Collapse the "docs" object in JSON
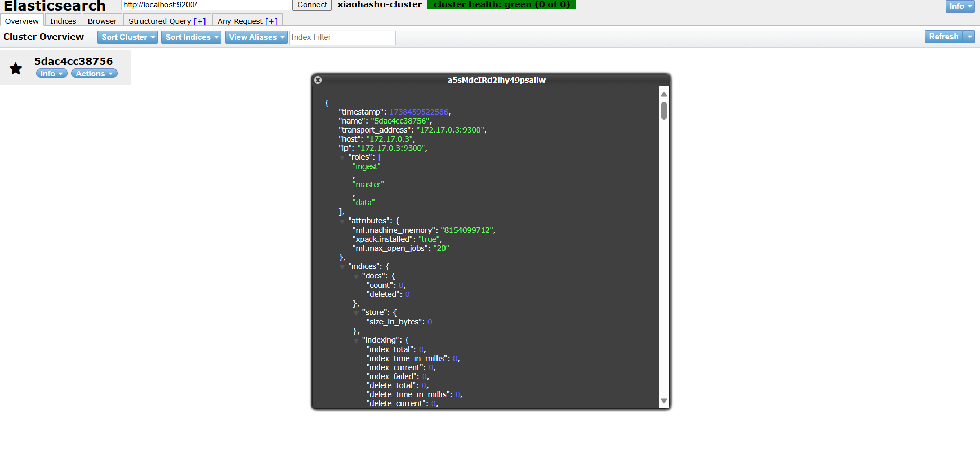The image size is (980, 474). pyautogui.click(x=356, y=276)
